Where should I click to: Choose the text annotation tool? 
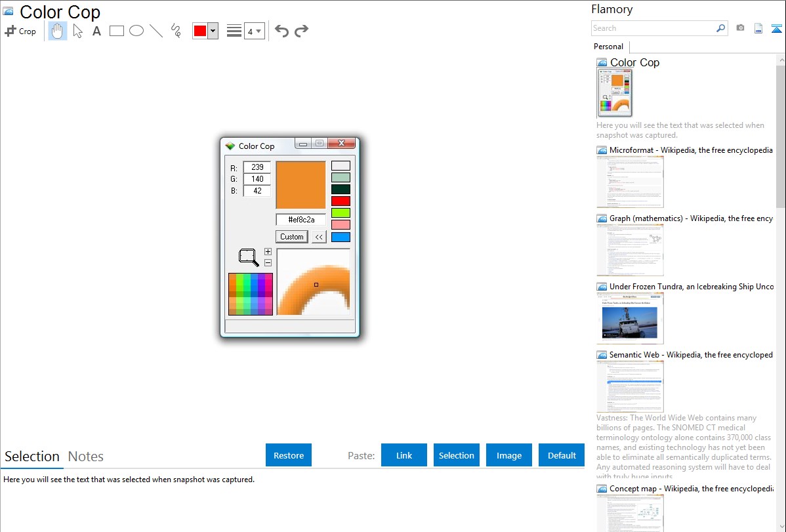point(96,31)
